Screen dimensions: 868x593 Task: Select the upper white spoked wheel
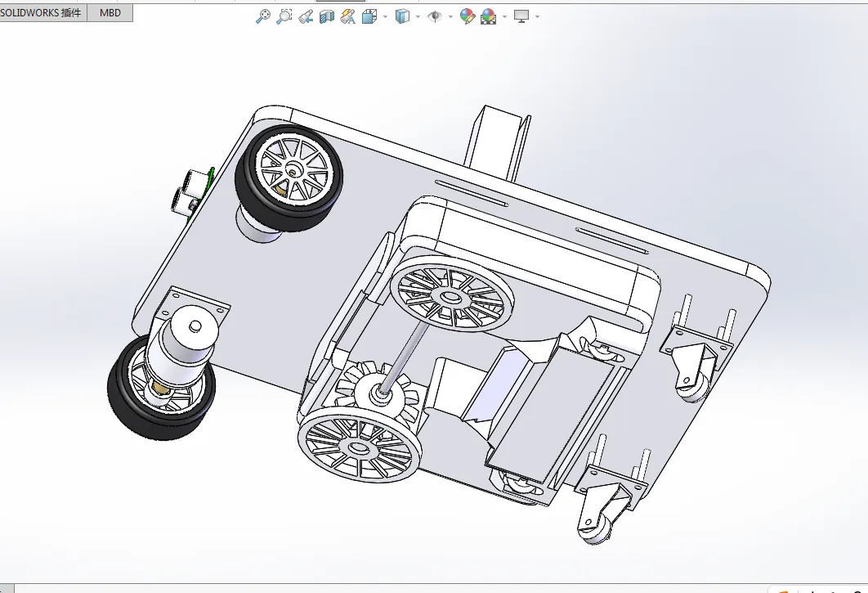[451, 294]
